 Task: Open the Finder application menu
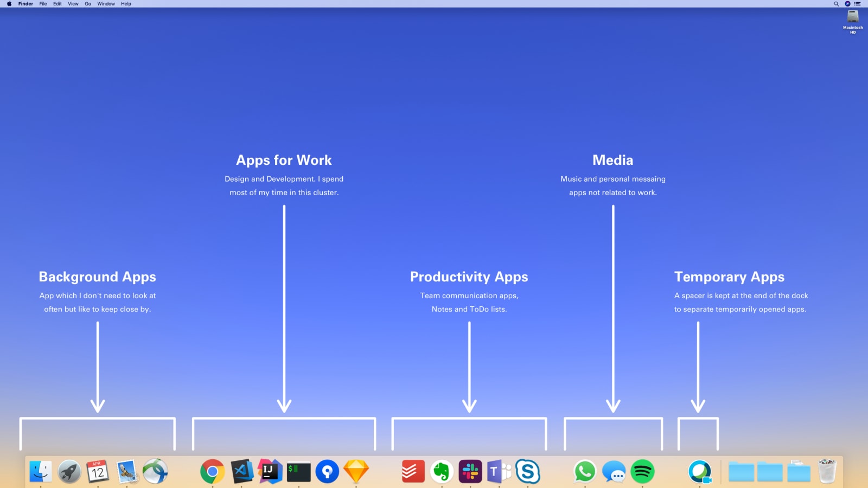click(25, 4)
